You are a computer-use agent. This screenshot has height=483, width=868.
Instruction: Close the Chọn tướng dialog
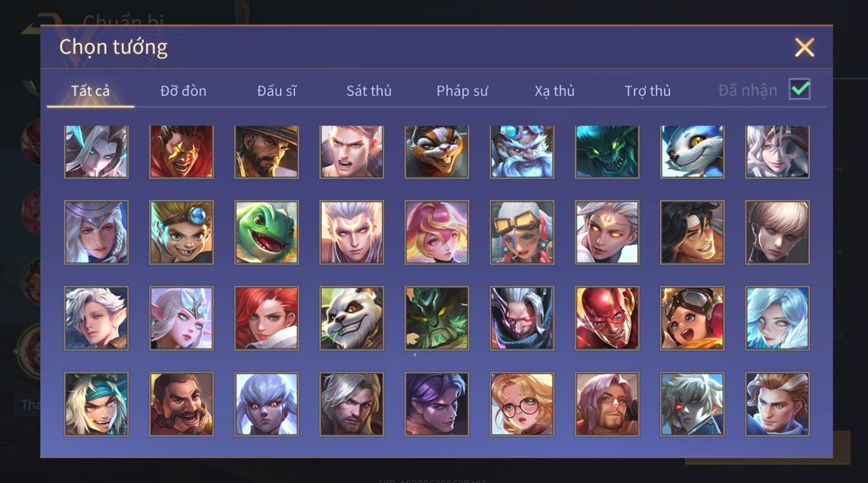pos(804,47)
